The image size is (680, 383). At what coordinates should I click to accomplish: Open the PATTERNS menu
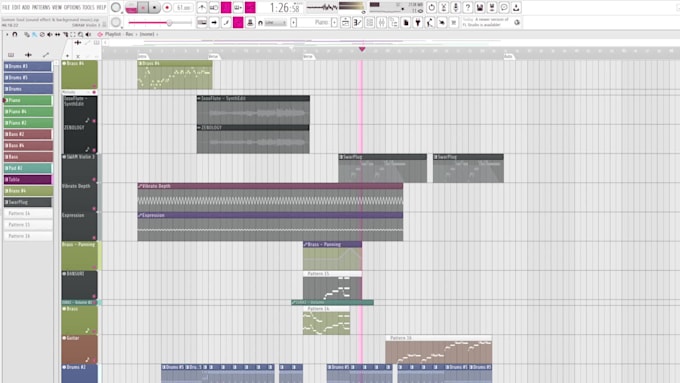click(x=41, y=7)
